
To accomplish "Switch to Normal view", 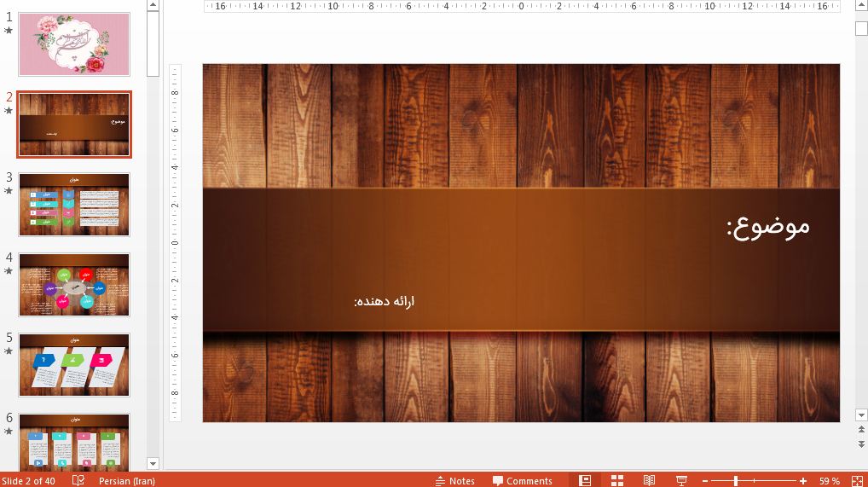I will pyautogui.click(x=585, y=480).
